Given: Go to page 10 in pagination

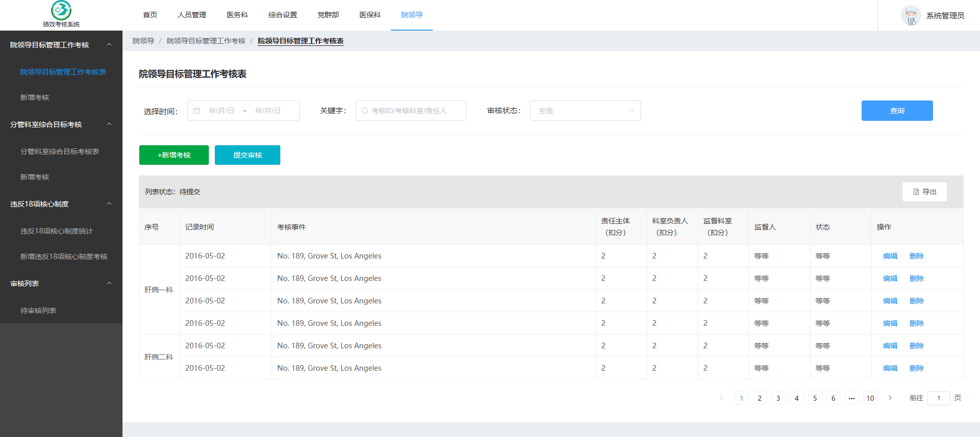Looking at the screenshot, I should tap(870, 398).
